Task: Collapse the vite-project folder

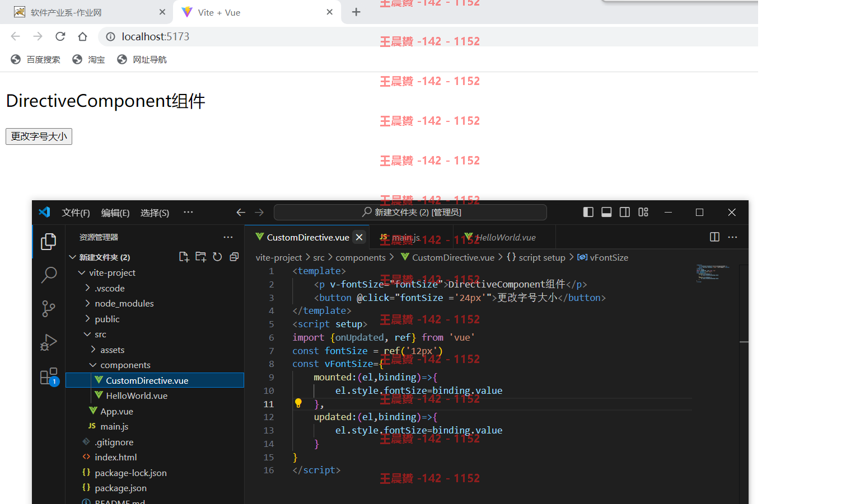Action: click(82, 272)
